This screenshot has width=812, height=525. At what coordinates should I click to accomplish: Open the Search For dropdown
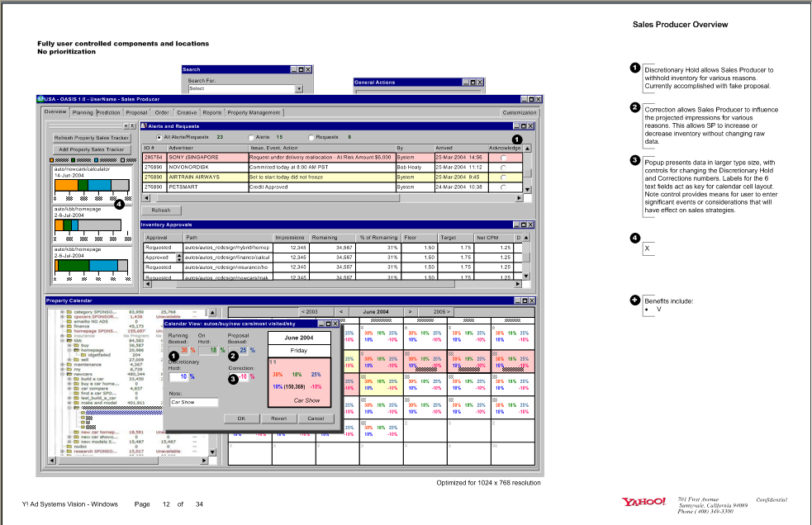(x=302, y=87)
